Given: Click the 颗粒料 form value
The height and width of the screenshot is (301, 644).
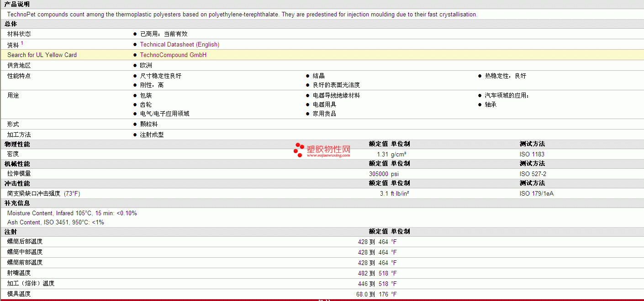Looking at the screenshot, I should [149, 125].
